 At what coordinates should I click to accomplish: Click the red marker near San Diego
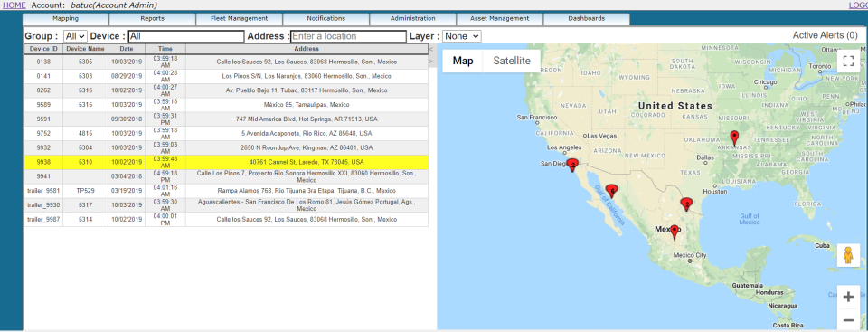(573, 165)
